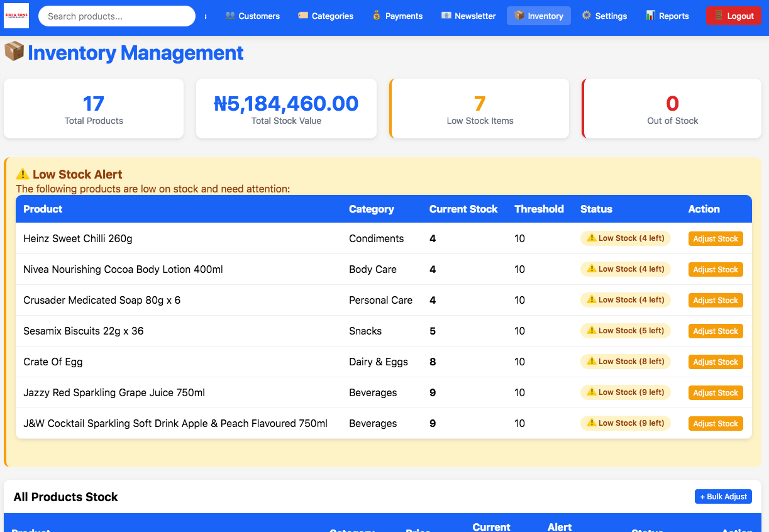Adjust stock for Heinz Sweet Chilli 260g
Image resolution: width=769 pixels, height=532 pixels.
click(x=716, y=239)
